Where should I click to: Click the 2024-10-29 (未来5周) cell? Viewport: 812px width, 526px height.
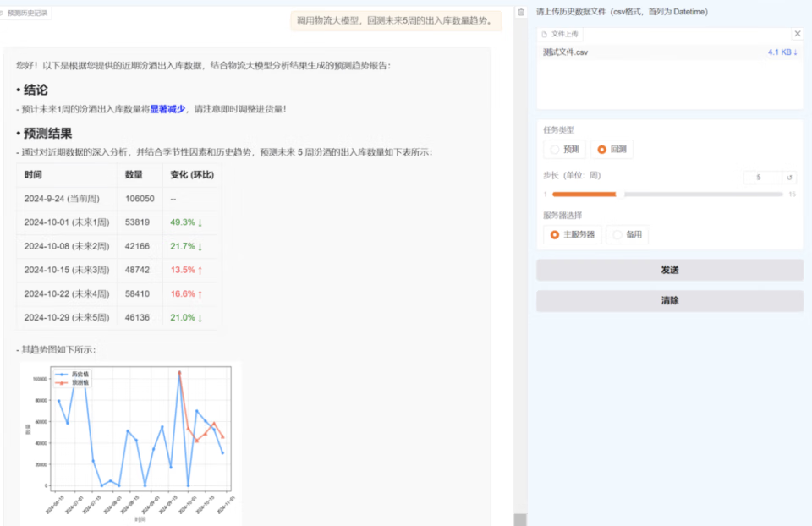tap(67, 318)
